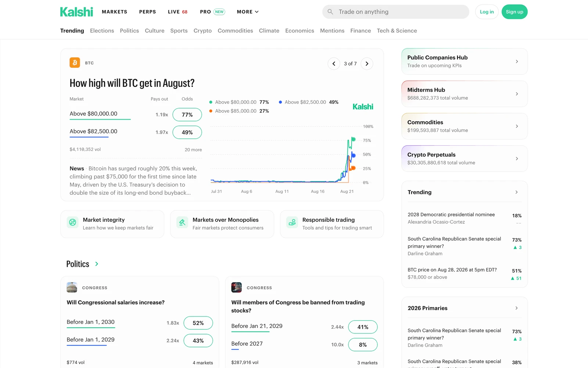Click blue Above $82,500.00 49% chart legend
Image resolution: width=588 pixels, height=368 pixels.
point(309,102)
